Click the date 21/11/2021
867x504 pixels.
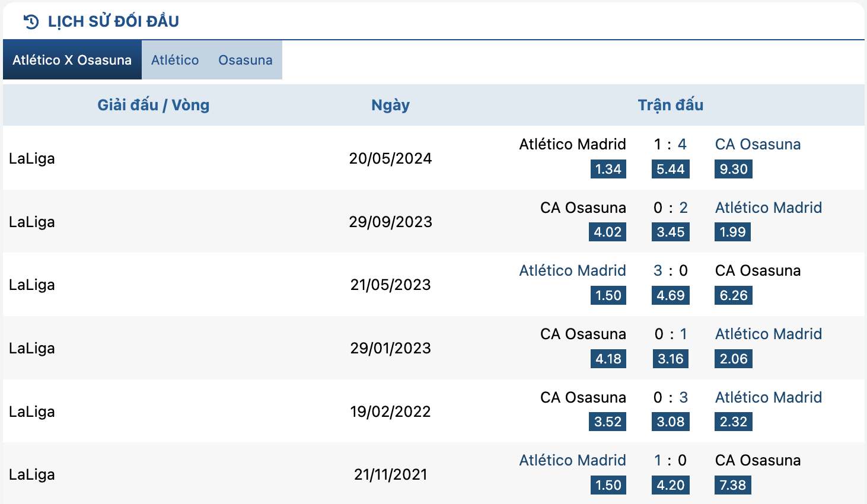click(390, 474)
